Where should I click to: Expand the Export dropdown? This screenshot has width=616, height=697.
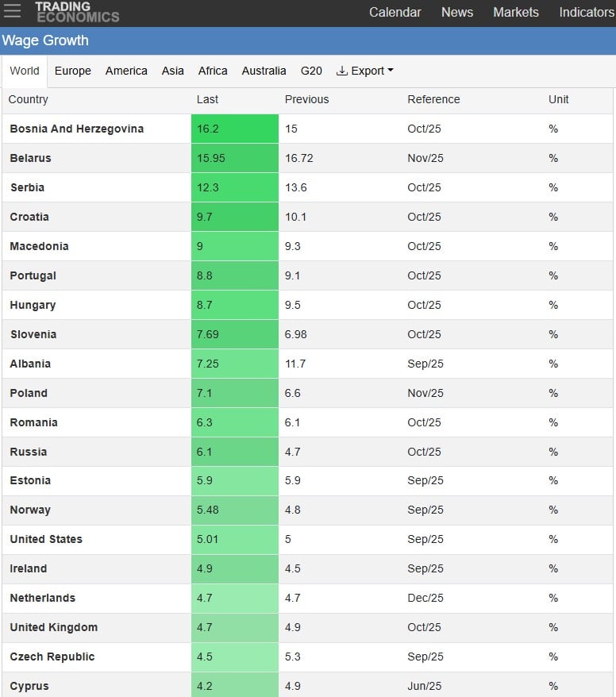coord(365,71)
